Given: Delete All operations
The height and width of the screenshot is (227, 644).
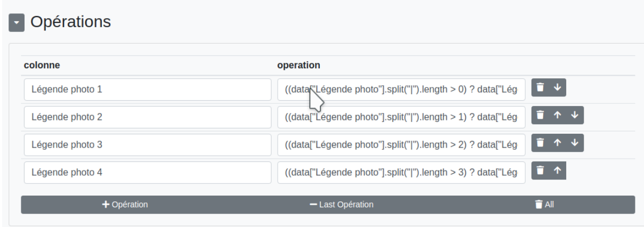Looking at the screenshot, I should click(x=544, y=204).
